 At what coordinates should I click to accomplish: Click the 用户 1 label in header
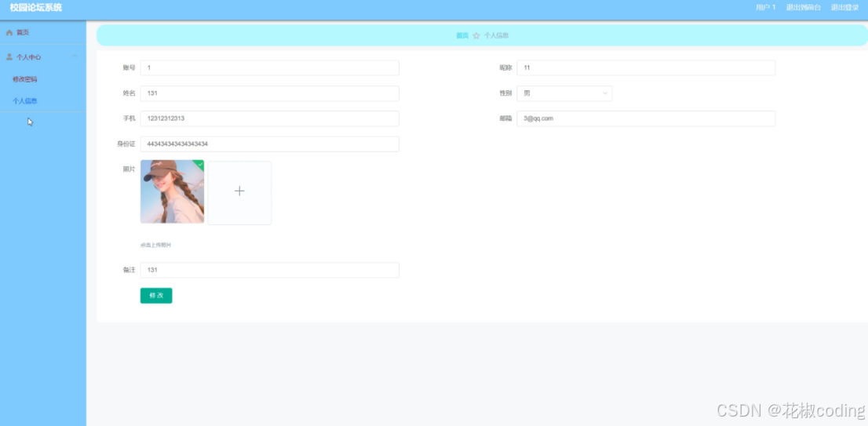pos(766,8)
